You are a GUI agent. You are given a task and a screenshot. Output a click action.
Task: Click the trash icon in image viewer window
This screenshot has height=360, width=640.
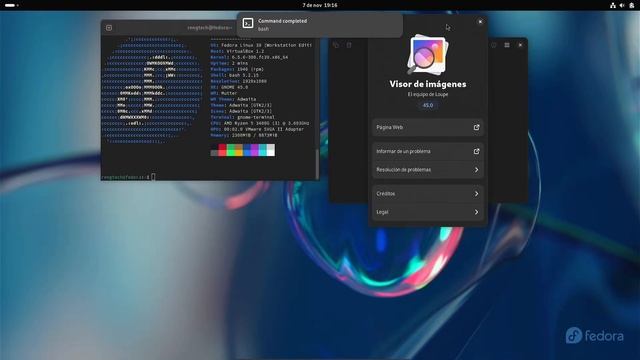(349, 45)
